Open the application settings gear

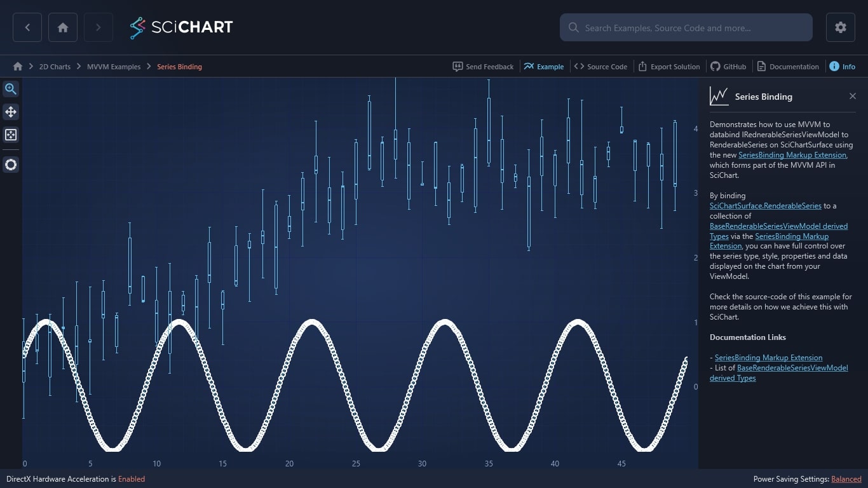(x=840, y=27)
